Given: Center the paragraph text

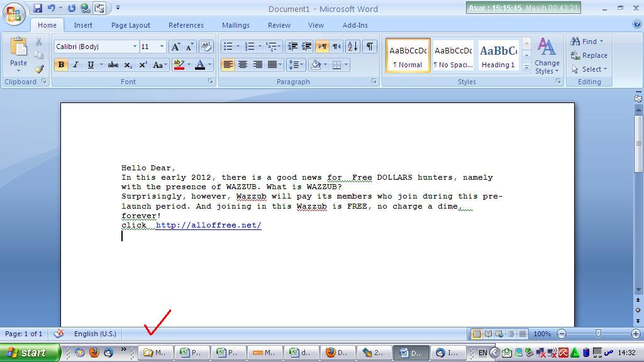Looking at the screenshot, I should 243,65.
